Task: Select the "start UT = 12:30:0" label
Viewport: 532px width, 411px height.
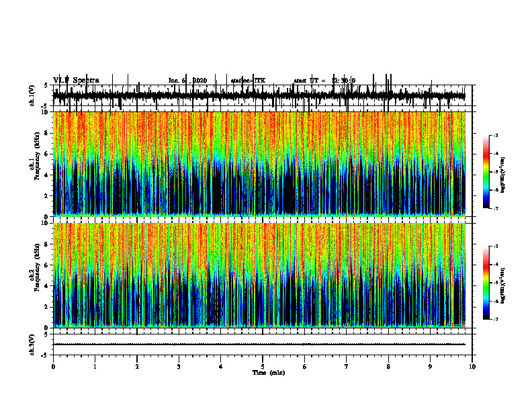Action: click(324, 81)
